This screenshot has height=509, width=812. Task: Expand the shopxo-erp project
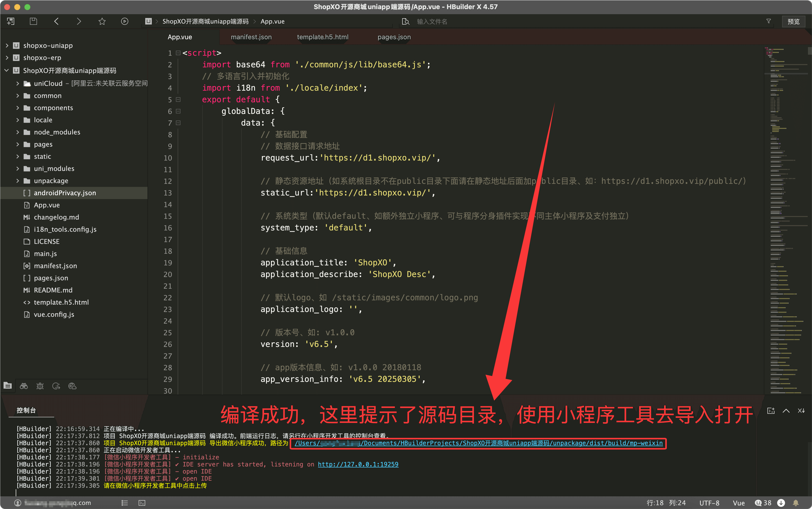tap(7, 57)
